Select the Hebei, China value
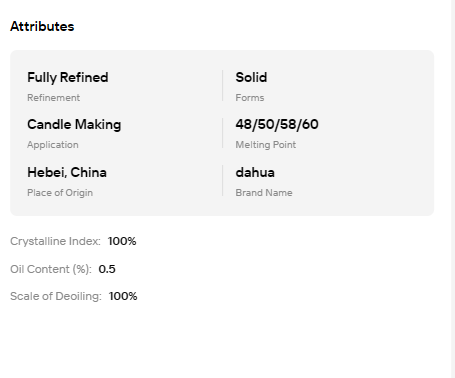The height and width of the screenshot is (378, 455). point(67,172)
